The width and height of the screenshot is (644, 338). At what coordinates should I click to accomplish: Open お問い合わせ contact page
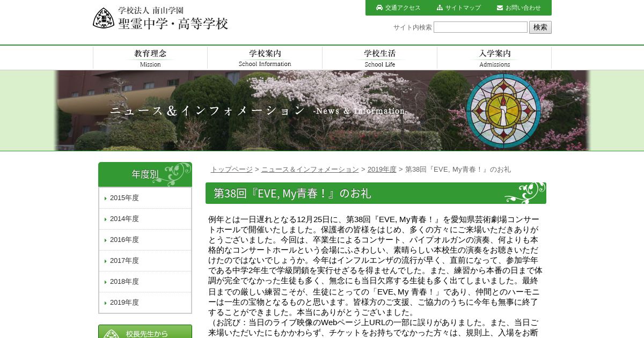(x=523, y=8)
